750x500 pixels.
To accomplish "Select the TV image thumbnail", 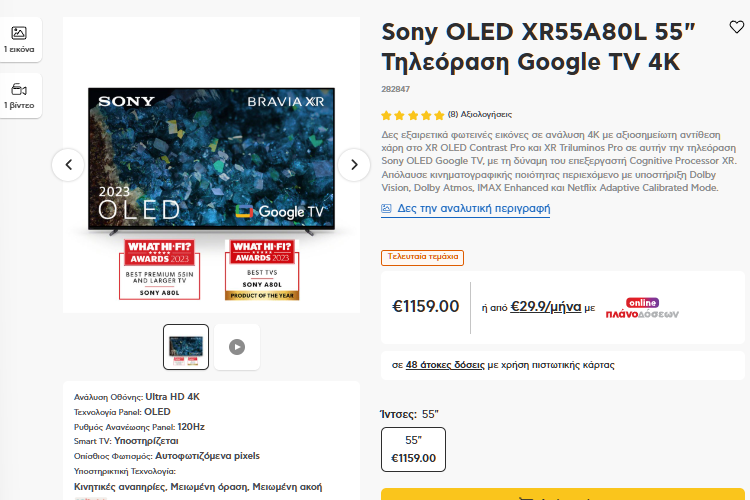I will [186, 347].
